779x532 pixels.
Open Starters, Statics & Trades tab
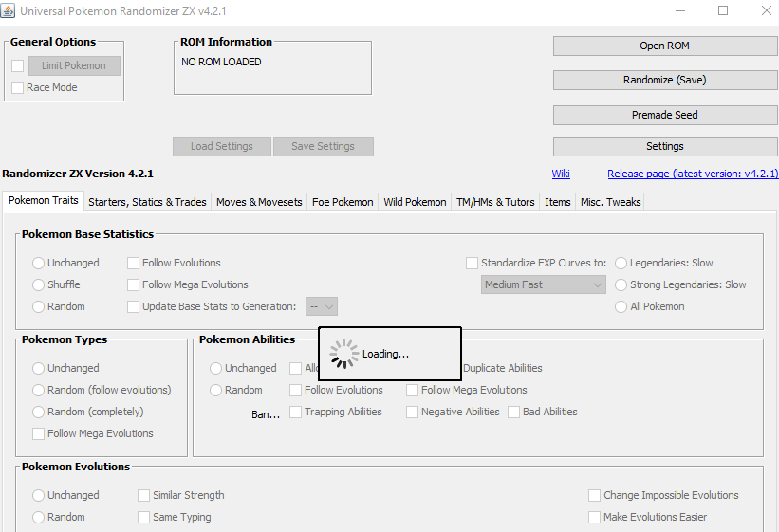click(147, 202)
